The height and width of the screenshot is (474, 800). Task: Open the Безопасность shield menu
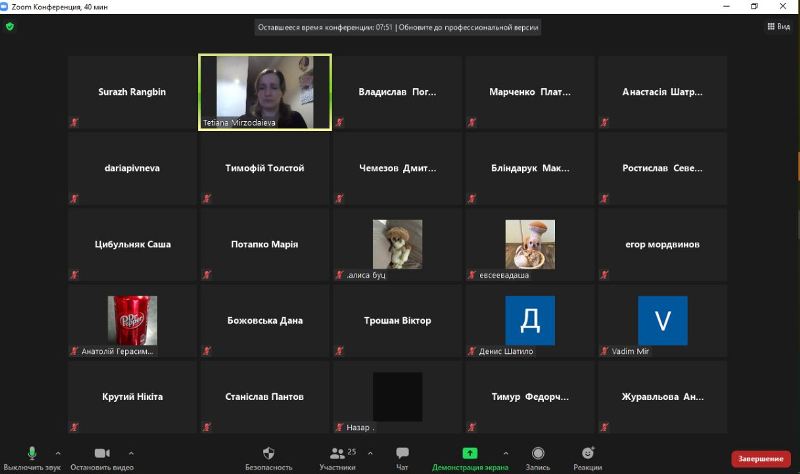[x=268, y=454]
